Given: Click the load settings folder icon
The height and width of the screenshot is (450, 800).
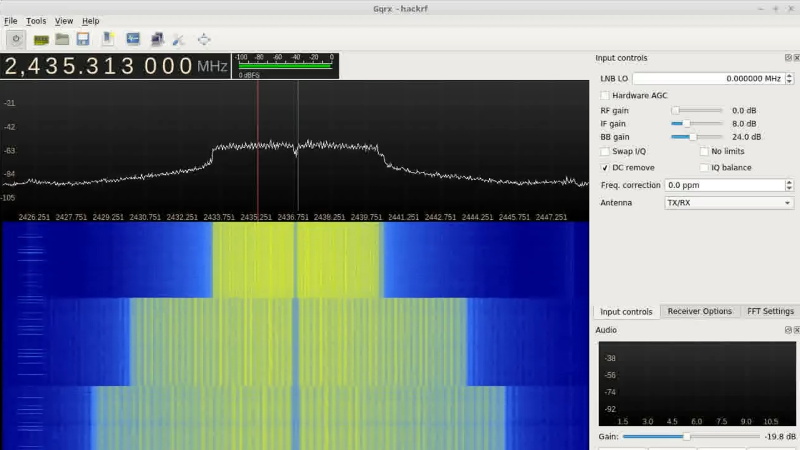Looking at the screenshot, I should click(62, 40).
